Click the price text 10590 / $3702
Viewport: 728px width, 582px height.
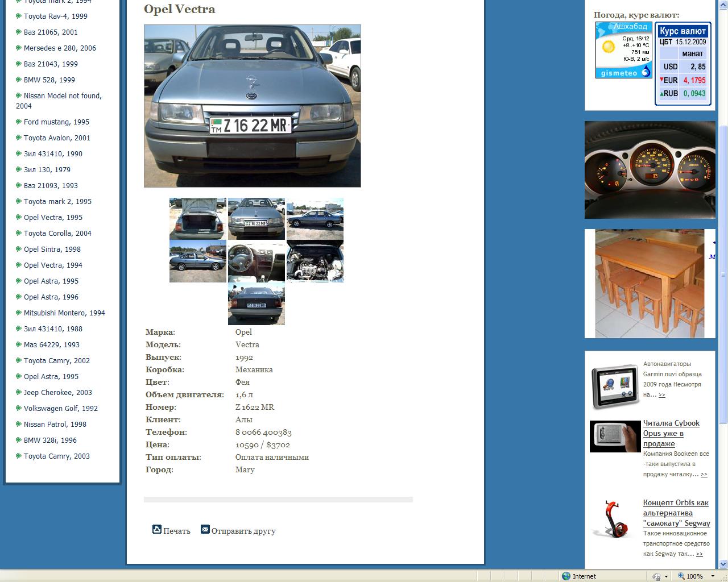tap(263, 444)
